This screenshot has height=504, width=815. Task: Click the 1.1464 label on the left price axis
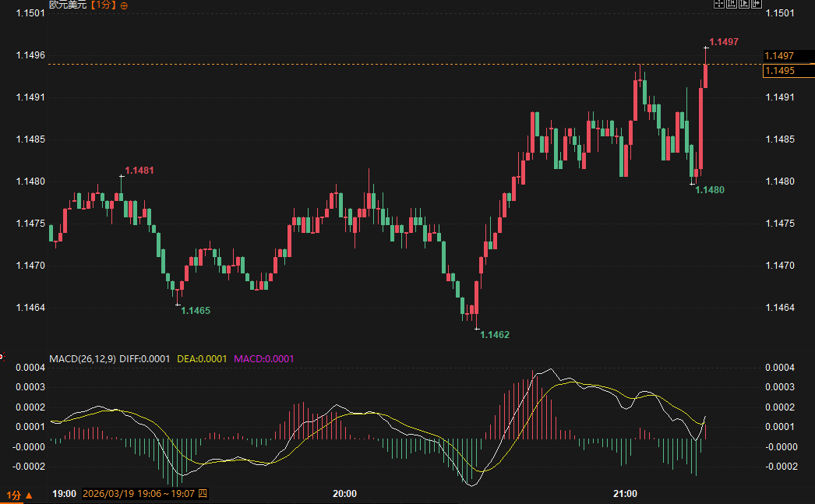coord(30,308)
